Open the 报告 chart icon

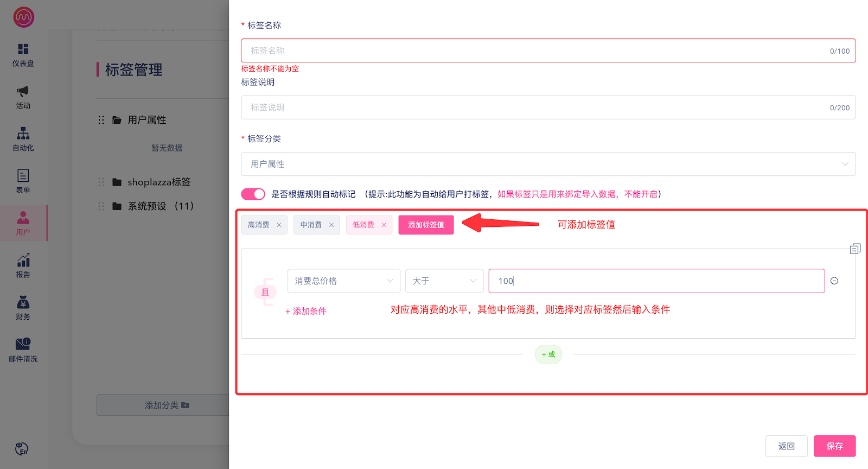click(x=23, y=261)
